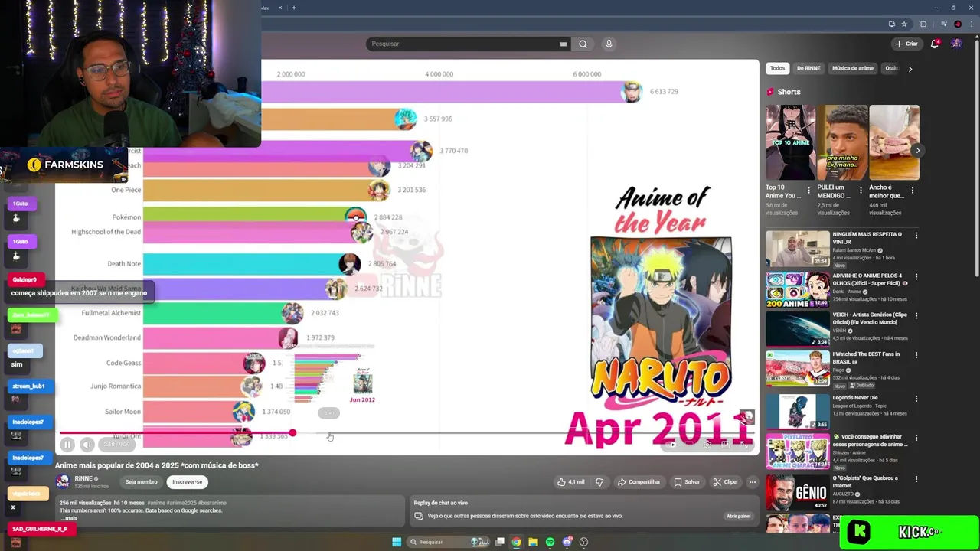Close the current browser tab

click(280, 8)
